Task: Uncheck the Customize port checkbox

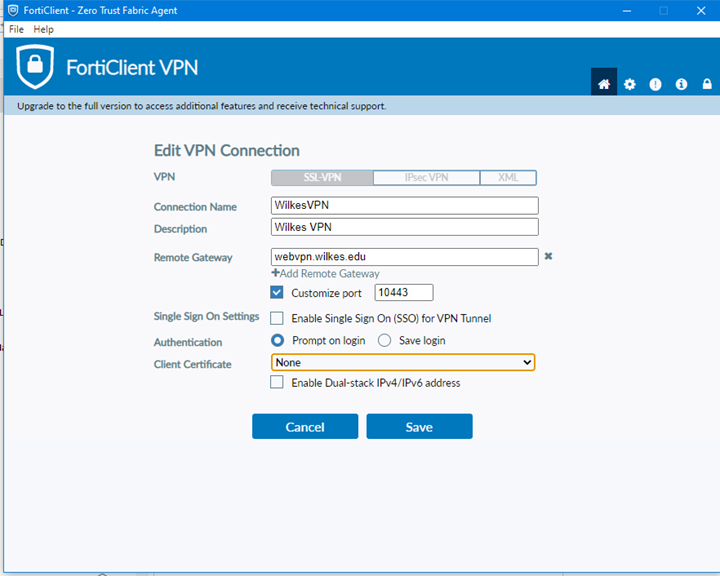Action: point(277,293)
